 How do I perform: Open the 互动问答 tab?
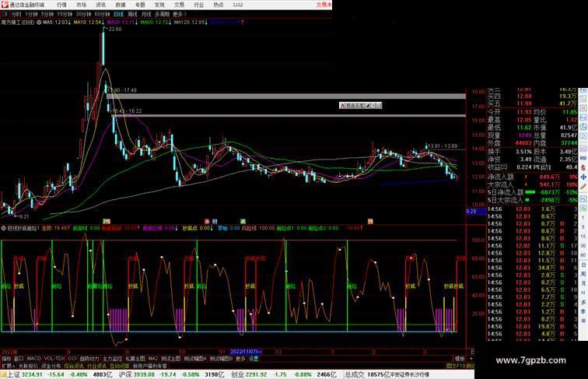click(119, 367)
